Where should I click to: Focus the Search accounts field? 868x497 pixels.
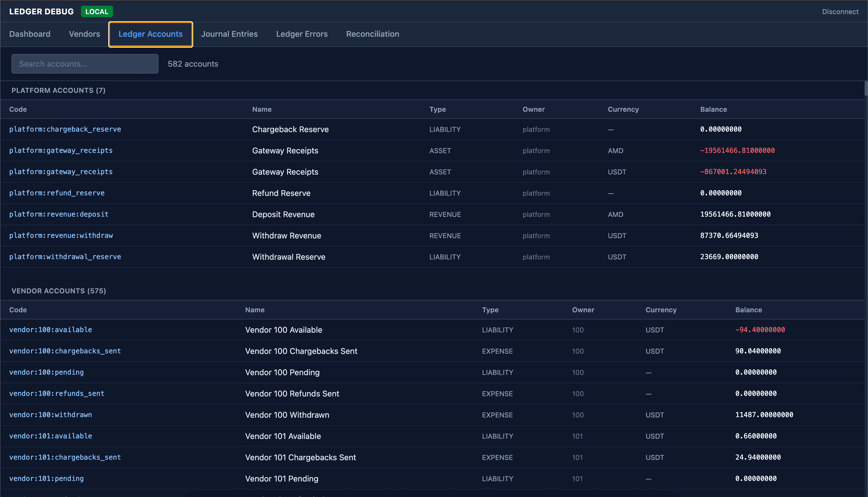pyautogui.click(x=85, y=64)
